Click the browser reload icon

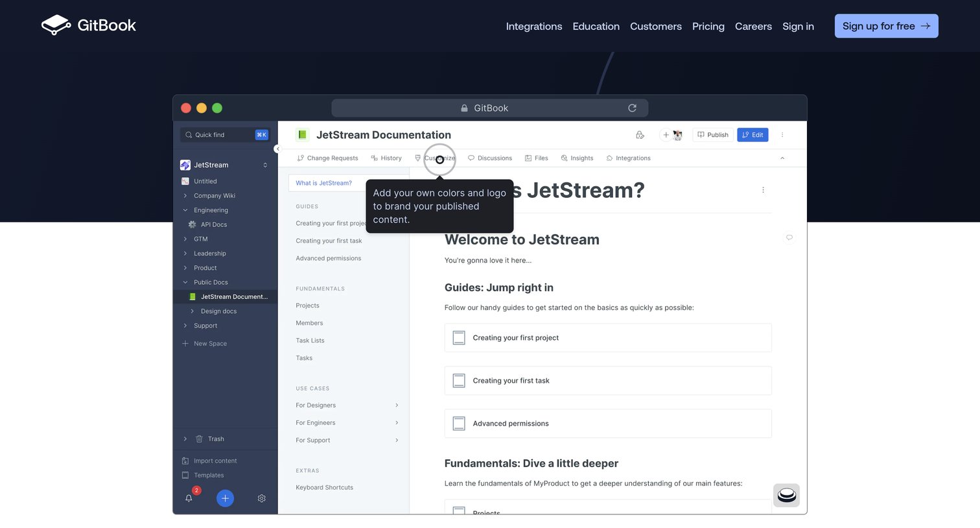coord(632,108)
